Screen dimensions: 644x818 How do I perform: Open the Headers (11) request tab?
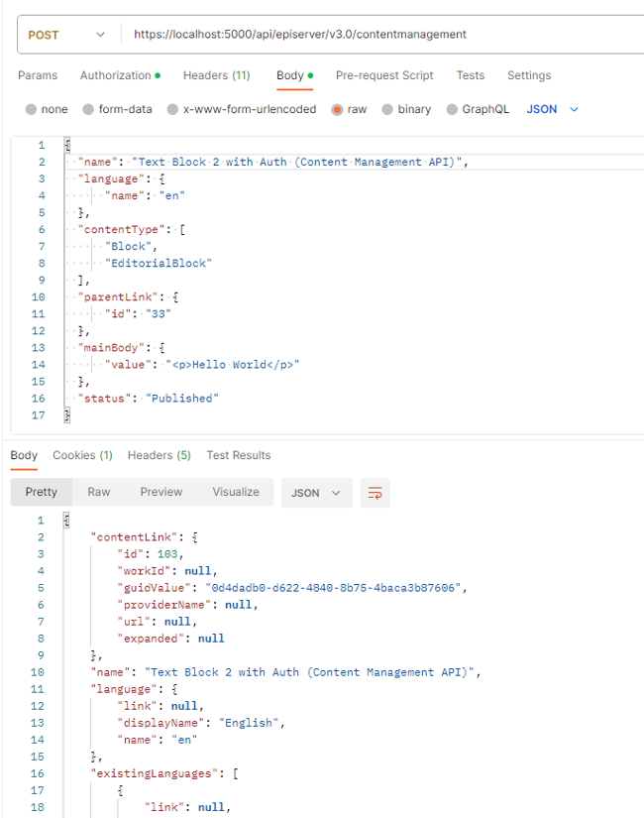pos(216,75)
